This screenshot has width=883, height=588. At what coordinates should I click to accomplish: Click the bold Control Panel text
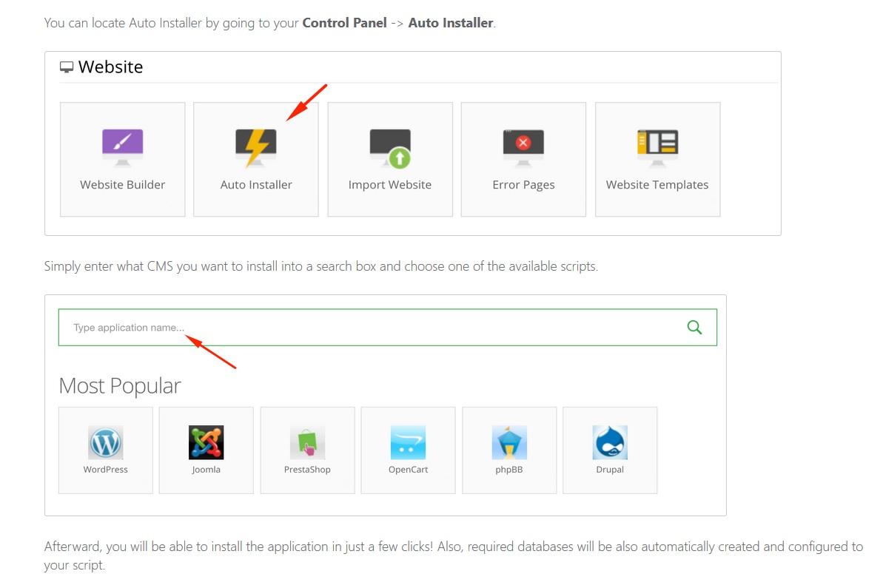click(x=345, y=22)
